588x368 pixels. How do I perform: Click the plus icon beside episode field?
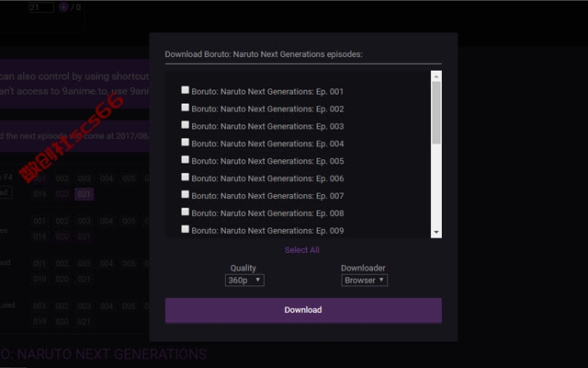(x=63, y=7)
